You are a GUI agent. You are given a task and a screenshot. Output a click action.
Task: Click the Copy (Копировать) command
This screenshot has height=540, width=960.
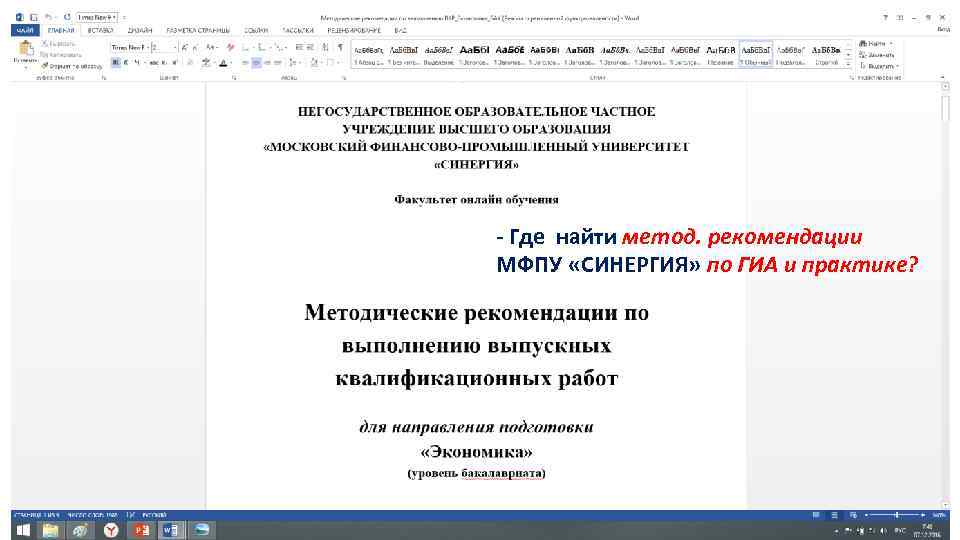point(61,55)
